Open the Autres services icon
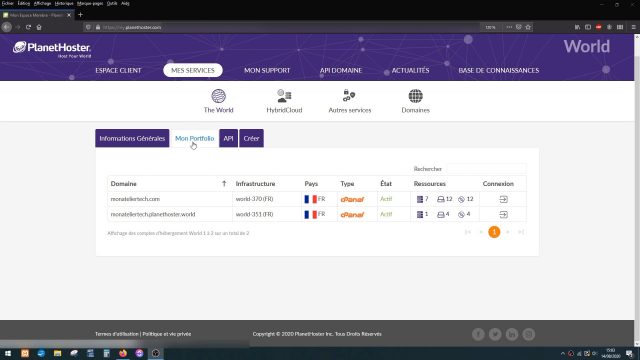This screenshot has height=360, width=640. pyautogui.click(x=349, y=96)
